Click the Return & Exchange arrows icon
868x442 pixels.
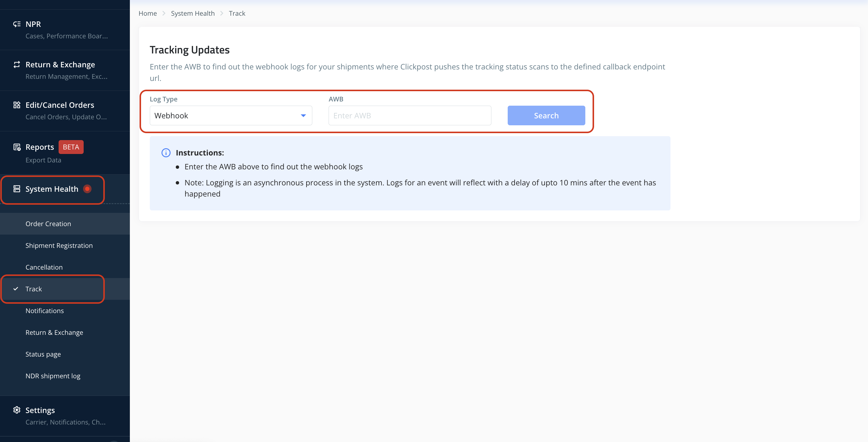point(17,64)
